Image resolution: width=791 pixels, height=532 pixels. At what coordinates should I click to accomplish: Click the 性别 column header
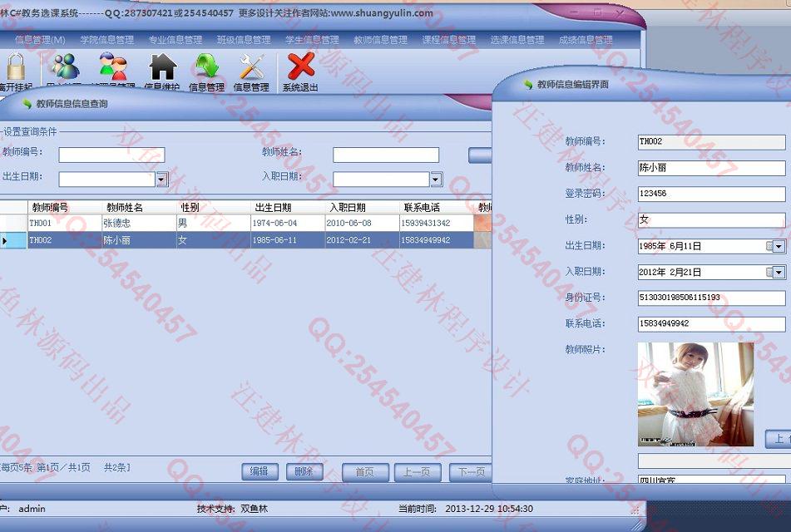(x=214, y=207)
